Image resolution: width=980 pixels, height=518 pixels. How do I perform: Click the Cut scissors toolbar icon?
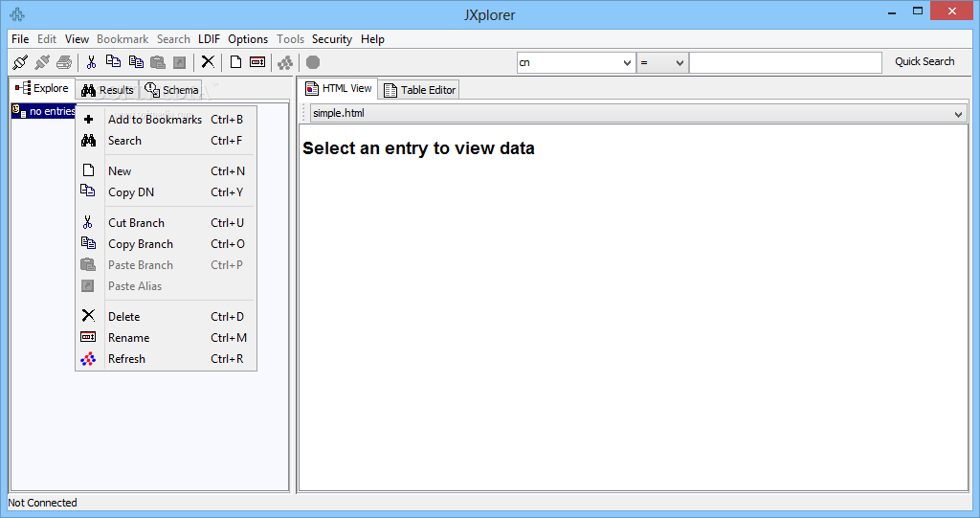91,62
